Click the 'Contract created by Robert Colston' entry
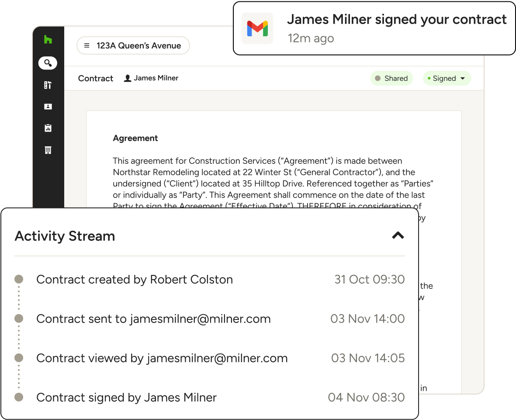Screen dimensions: 516x420 pyautogui.click(x=134, y=279)
